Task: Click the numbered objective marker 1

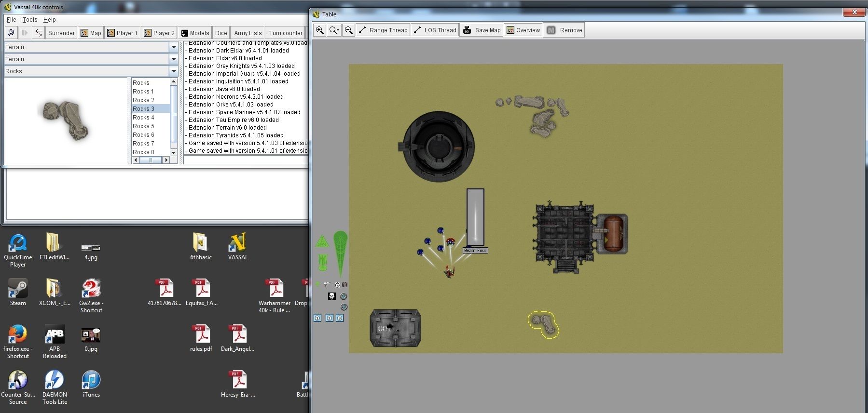Action: coord(317,318)
